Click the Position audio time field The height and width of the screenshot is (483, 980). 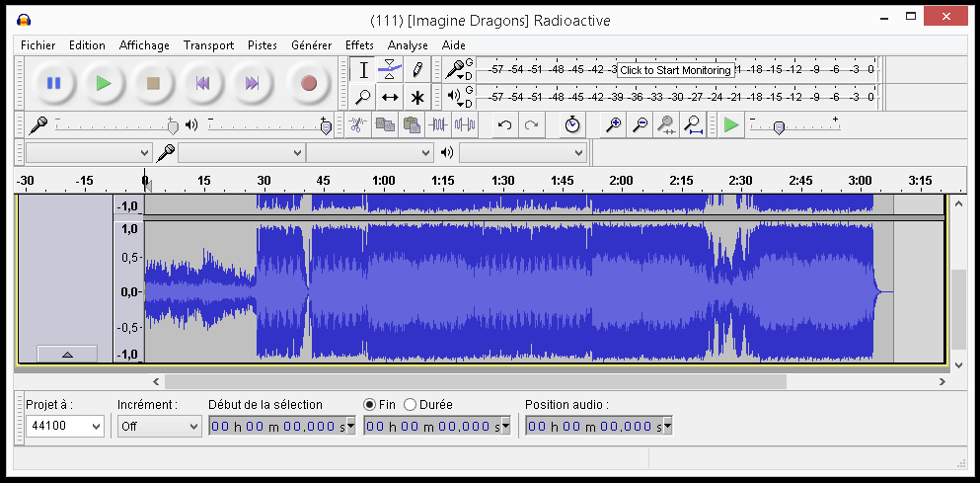599,427
